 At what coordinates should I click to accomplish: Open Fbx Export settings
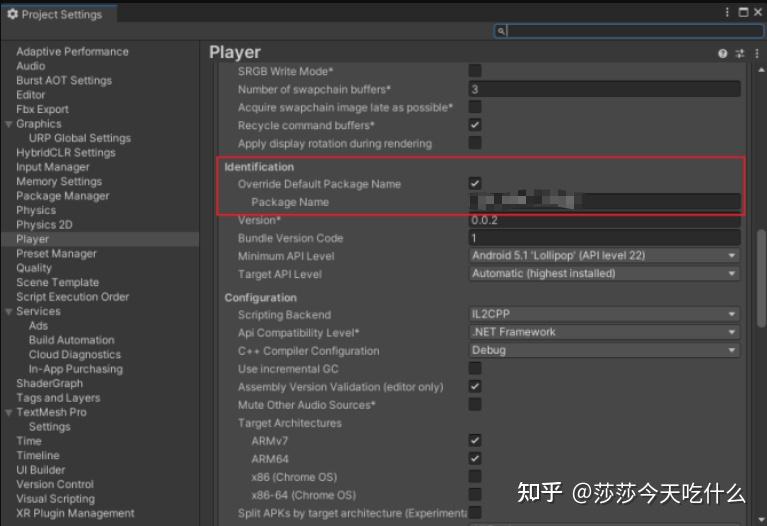tap(43, 110)
